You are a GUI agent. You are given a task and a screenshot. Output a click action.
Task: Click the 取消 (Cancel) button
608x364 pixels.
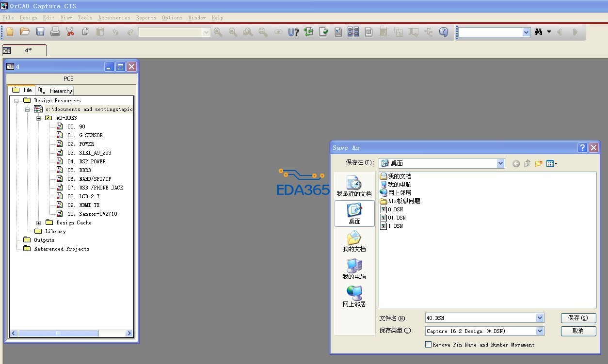(x=578, y=331)
